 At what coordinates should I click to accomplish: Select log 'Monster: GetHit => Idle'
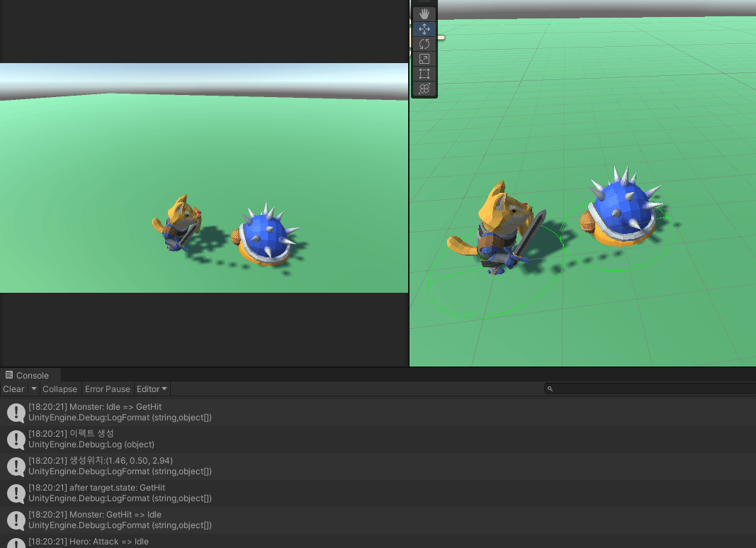378,520
